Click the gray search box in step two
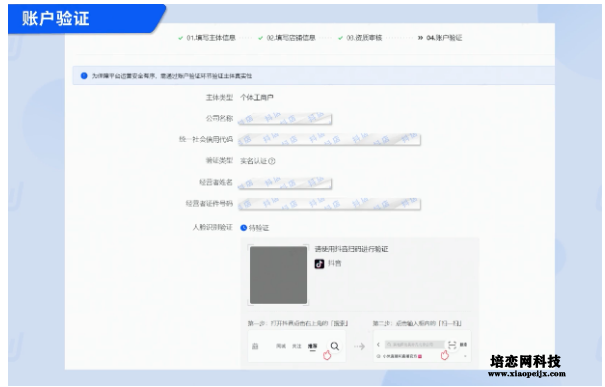The height and width of the screenshot is (387, 605). coord(414,345)
